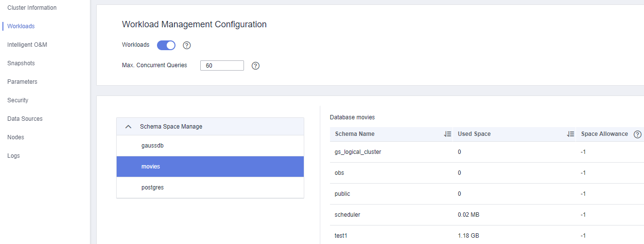Disable the Workloads toggle switch
Screen dimensions: 644x244
point(166,45)
